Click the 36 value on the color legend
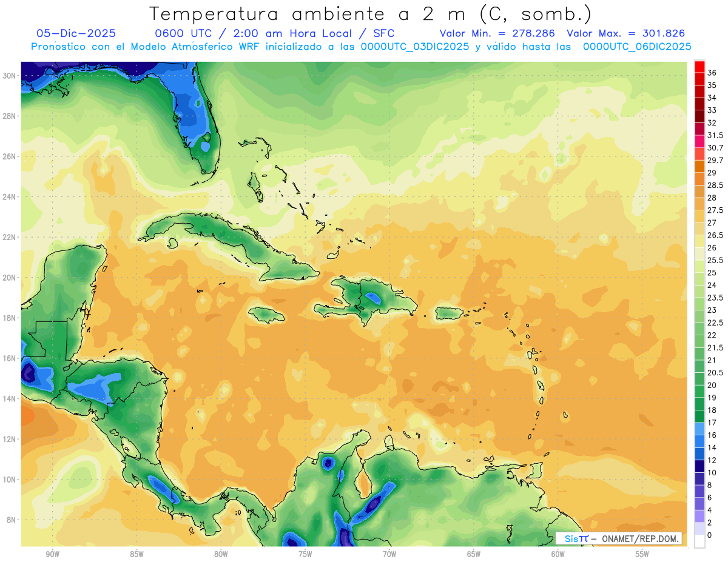The height and width of the screenshot is (562, 728). pyautogui.click(x=712, y=73)
